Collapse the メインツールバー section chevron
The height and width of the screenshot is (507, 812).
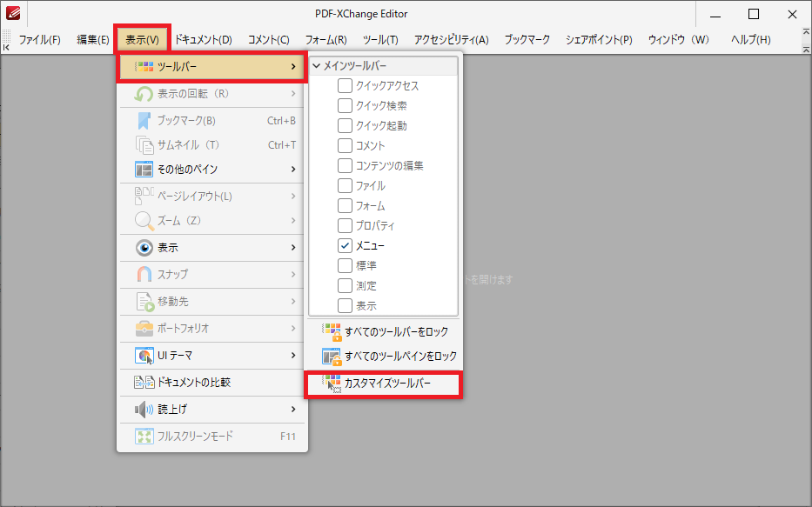pos(317,66)
